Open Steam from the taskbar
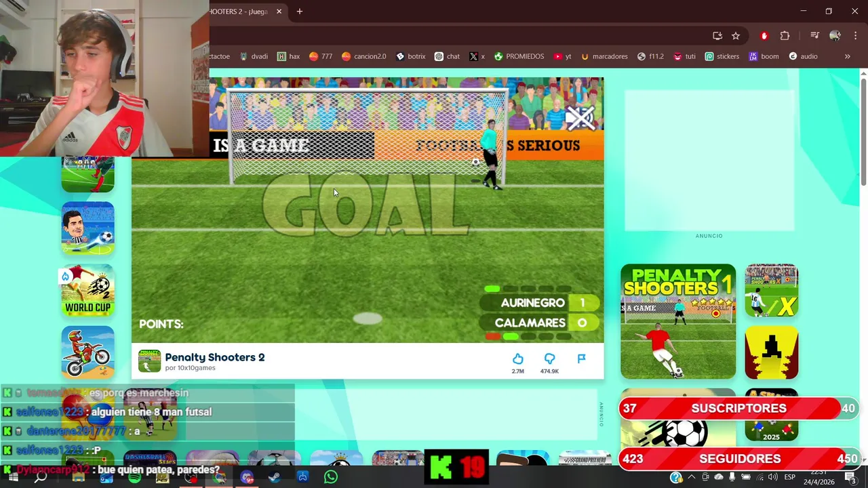This screenshot has height=488, width=868. 274,477
